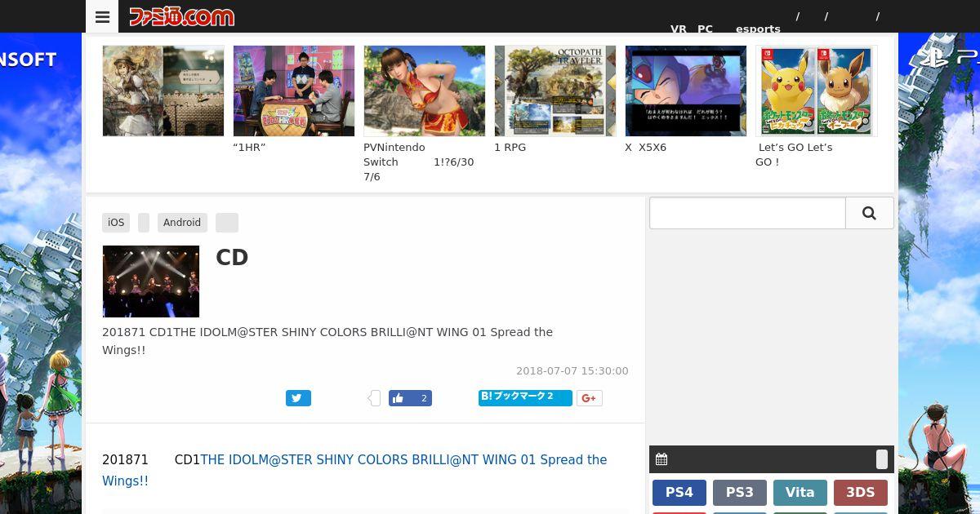Open the "1 RPG" headline link
Viewport: 980px width, 514px height.
(x=510, y=148)
